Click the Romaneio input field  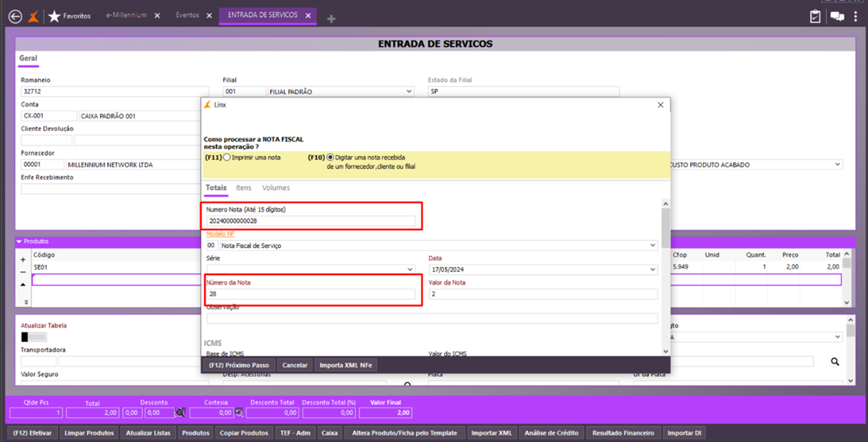point(115,91)
